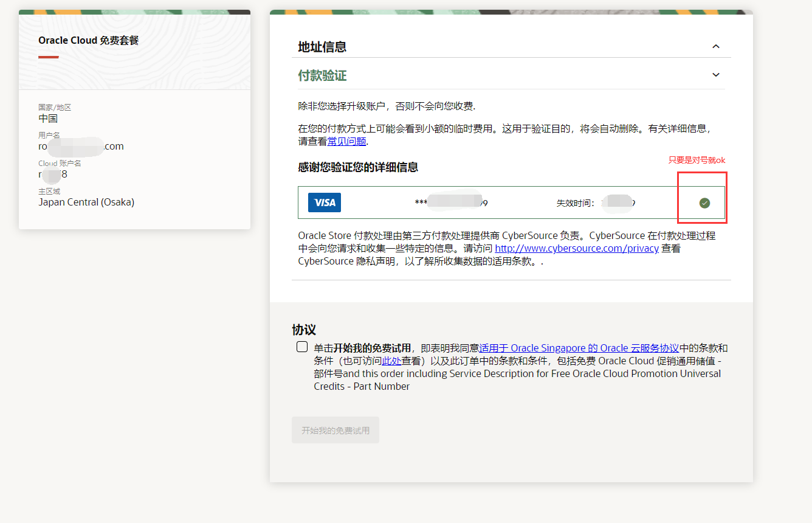
Task: Click the green verification checkmark icon
Action: (704, 203)
